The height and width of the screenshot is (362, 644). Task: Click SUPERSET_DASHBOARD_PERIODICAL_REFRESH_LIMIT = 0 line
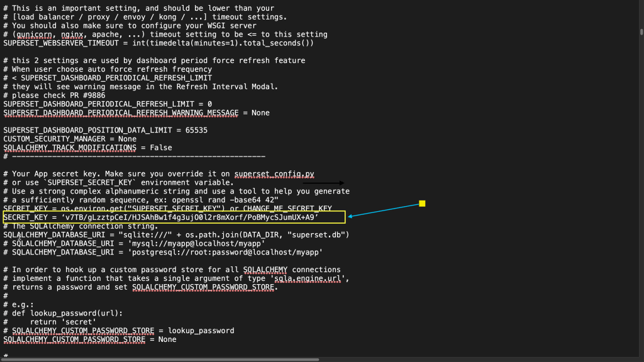[x=108, y=104]
